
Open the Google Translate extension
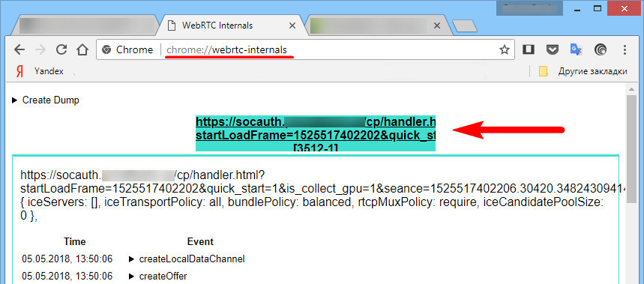click(x=577, y=49)
